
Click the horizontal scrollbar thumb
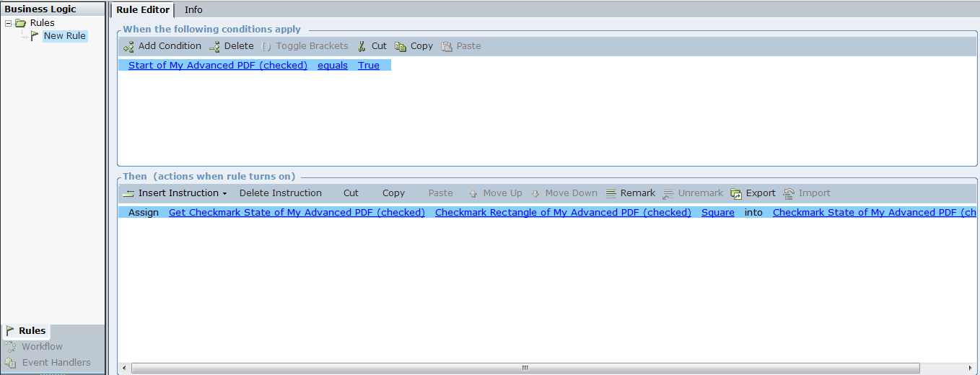click(525, 368)
